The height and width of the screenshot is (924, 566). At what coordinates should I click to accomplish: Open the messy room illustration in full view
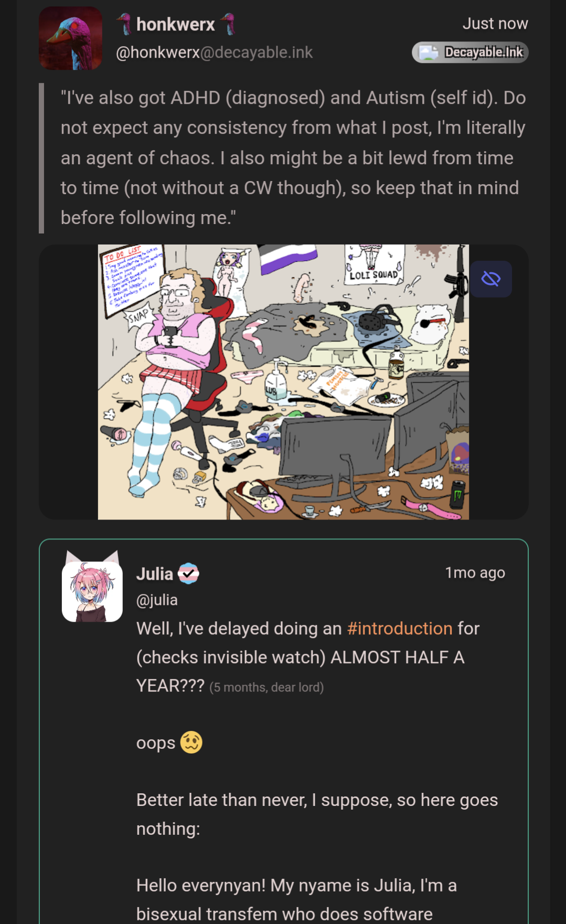point(283,382)
